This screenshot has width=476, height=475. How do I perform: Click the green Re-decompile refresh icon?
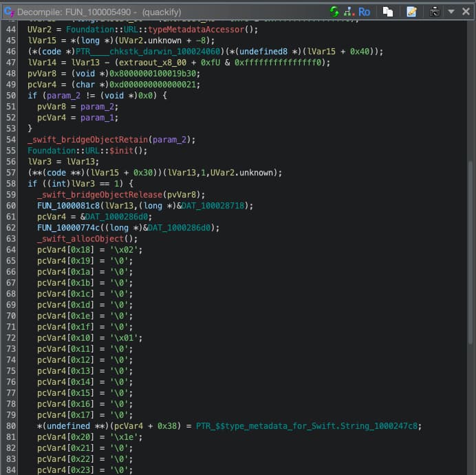coord(334,12)
